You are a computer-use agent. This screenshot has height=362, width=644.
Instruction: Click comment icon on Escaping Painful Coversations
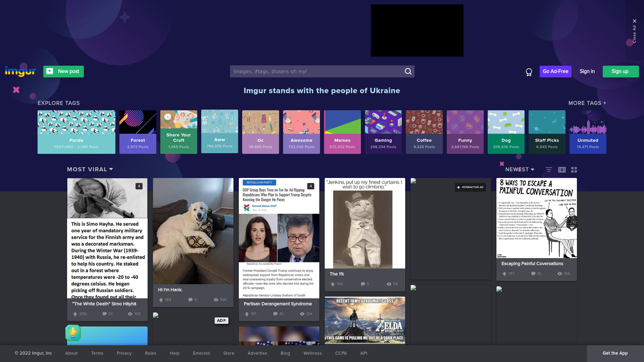pos(533,274)
